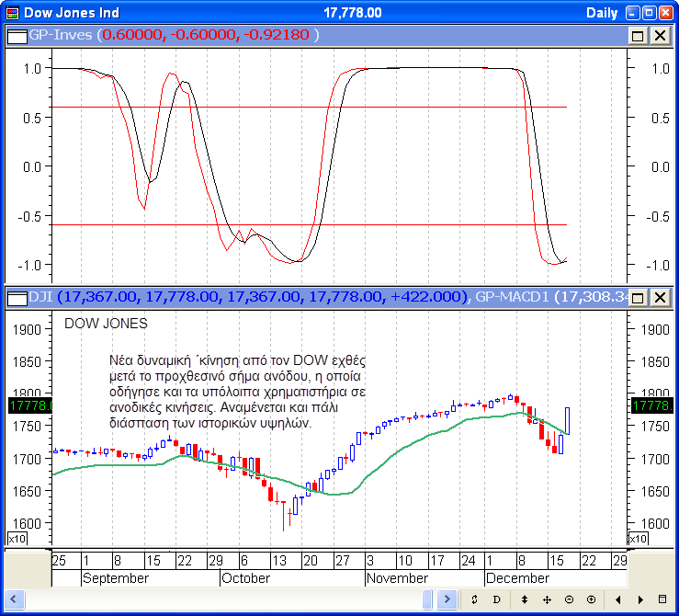679x616 pixels.
Task: Open the GP-Inves pane menu icon
Action: click(17, 35)
